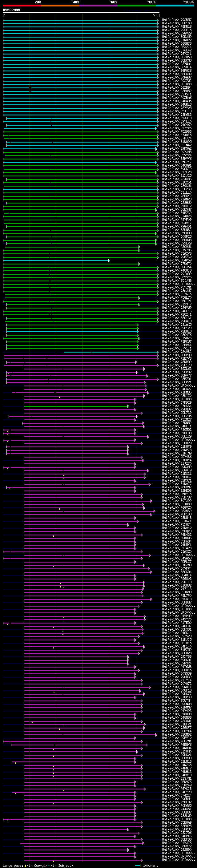The height and width of the screenshot is (868, 197).
Task: Select hit UniRef100_A2E178
Action: [177, 365]
